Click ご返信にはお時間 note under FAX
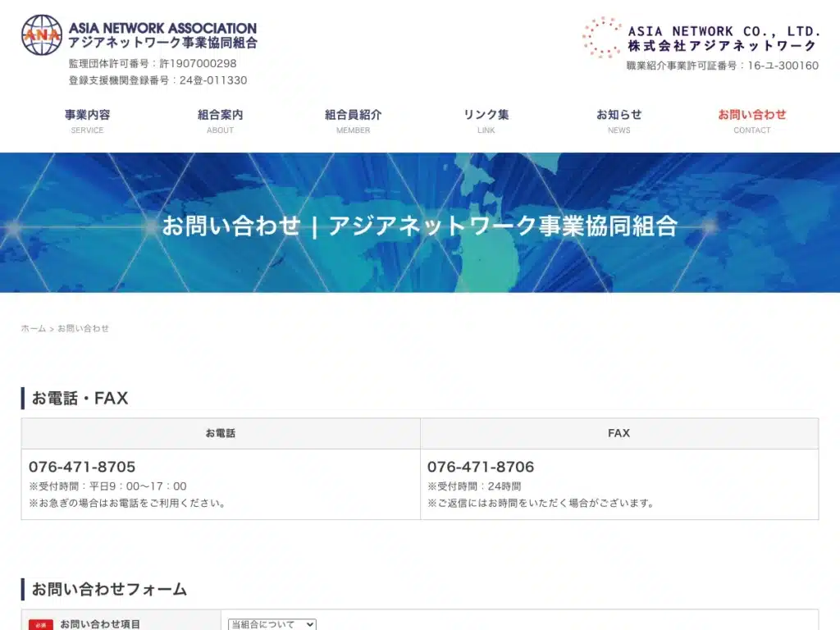The height and width of the screenshot is (630, 840). point(541,503)
